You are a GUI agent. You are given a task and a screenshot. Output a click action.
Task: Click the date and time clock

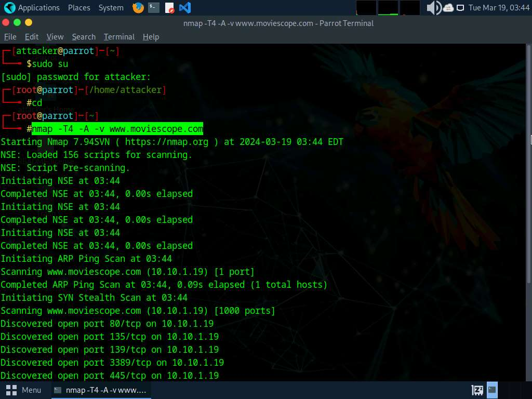499,8
